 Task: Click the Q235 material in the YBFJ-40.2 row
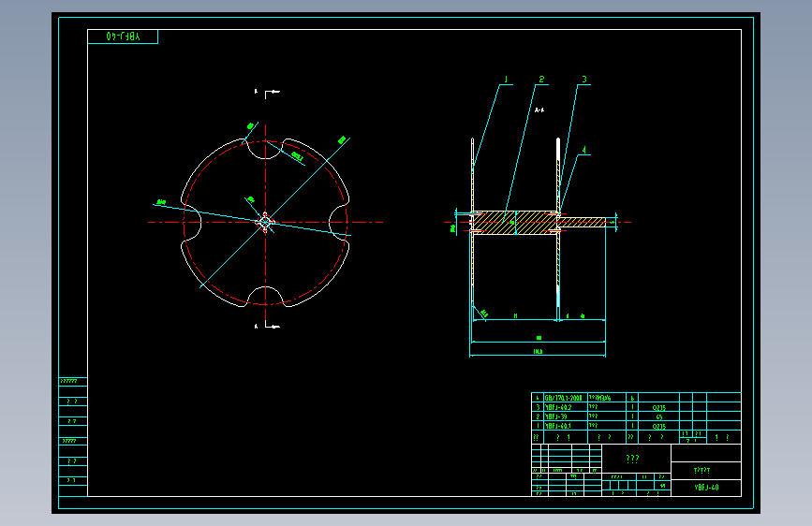[658, 408]
